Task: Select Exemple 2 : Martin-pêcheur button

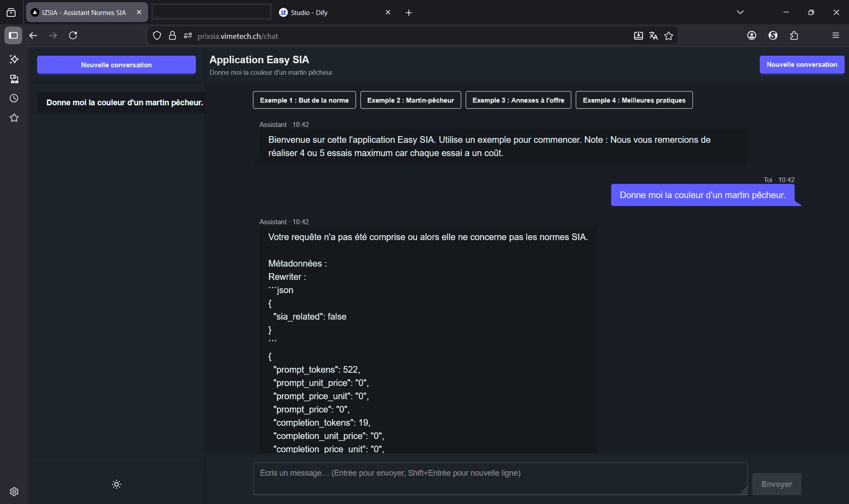Action: (x=410, y=100)
